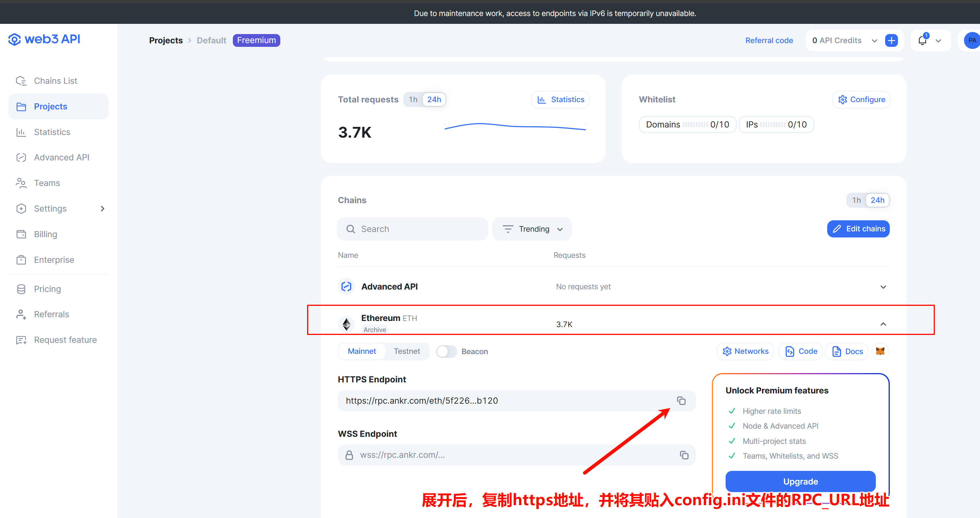Toggle the Beacon switch

pyautogui.click(x=446, y=352)
